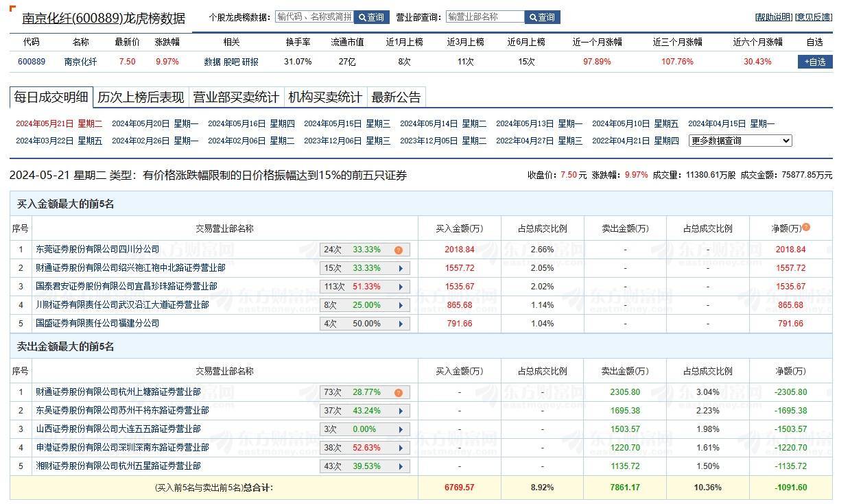Image resolution: width=850 pixels, height=504 pixels.
Task: Expand stats arrow for 财通证券绍兴袍江 row
Action: [401, 268]
